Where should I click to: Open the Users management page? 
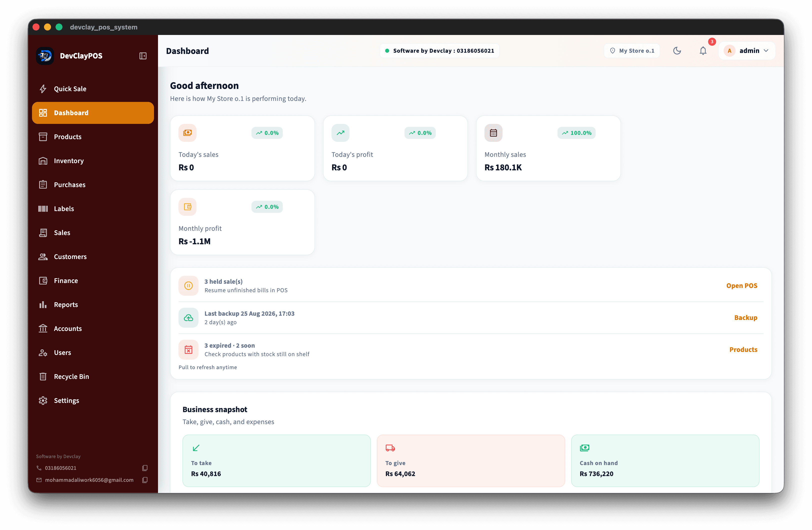[x=93, y=353]
